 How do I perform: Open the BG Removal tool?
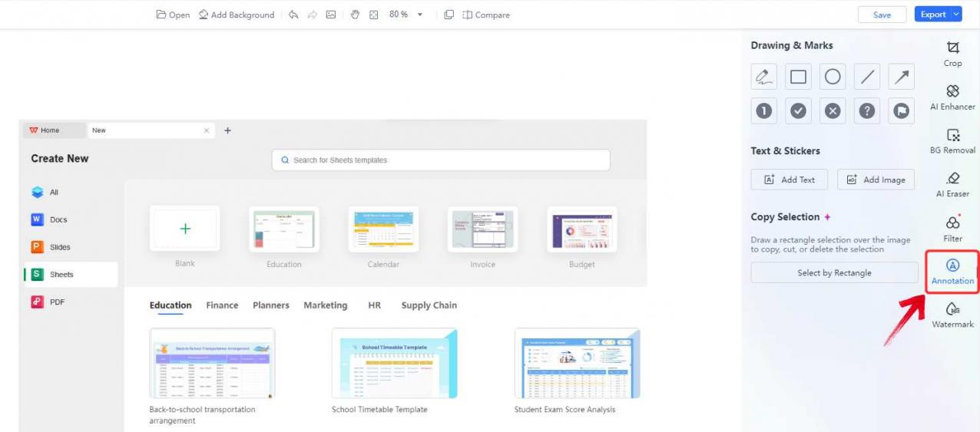coord(952,141)
